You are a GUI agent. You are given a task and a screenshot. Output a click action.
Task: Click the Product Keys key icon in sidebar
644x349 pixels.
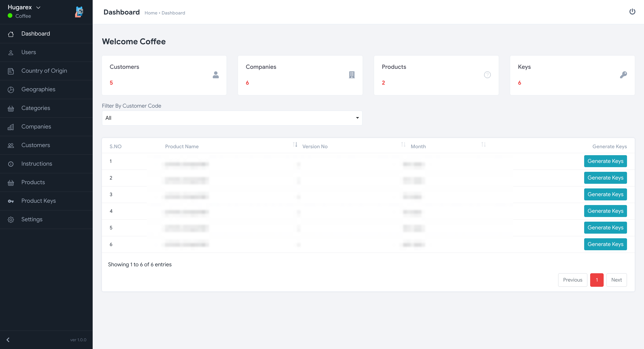pos(11,201)
